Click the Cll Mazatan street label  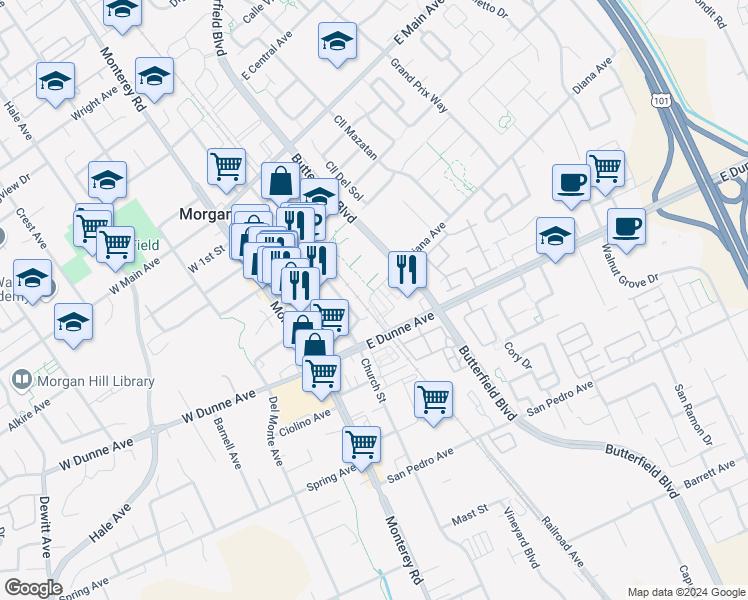click(x=356, y=137)
